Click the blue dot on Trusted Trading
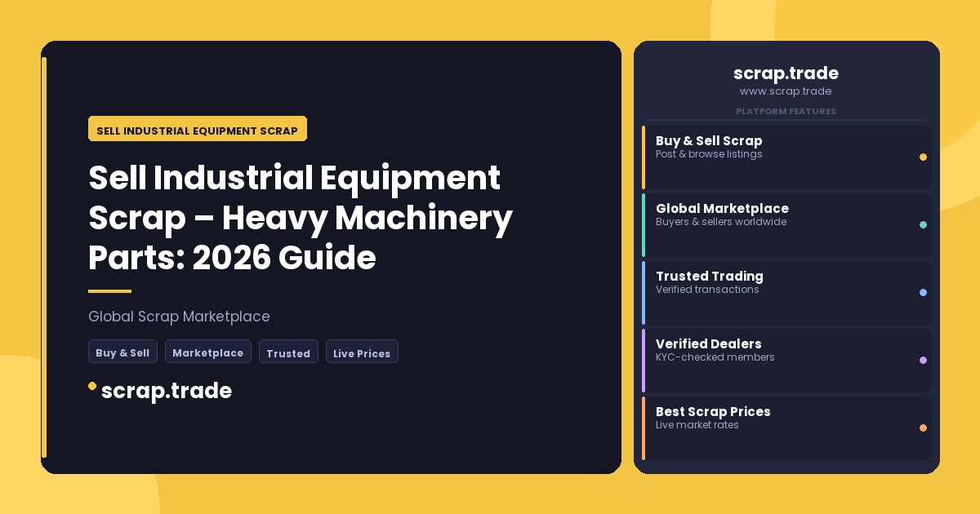 923,292
